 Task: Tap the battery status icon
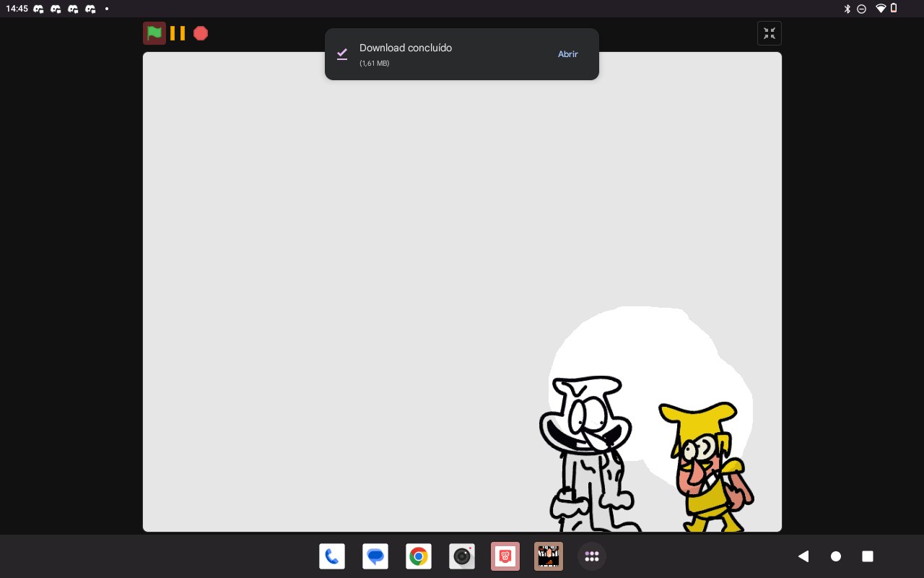coord(894,9)
